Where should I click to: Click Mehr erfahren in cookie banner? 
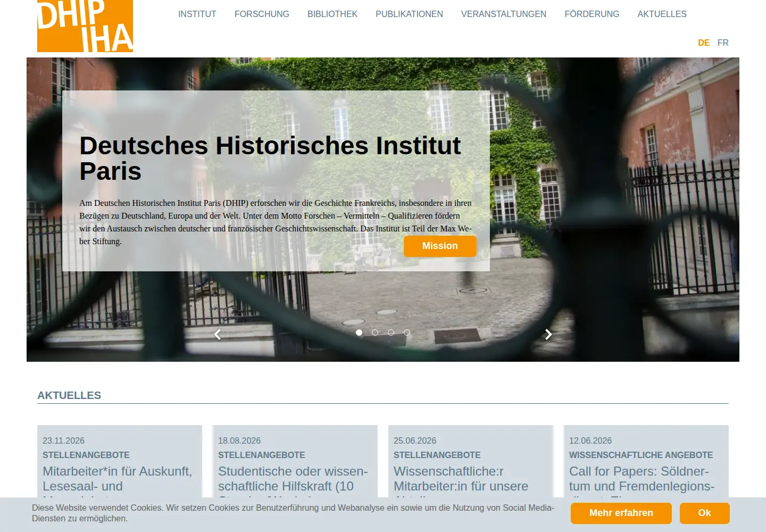click(x=621, y=513)
